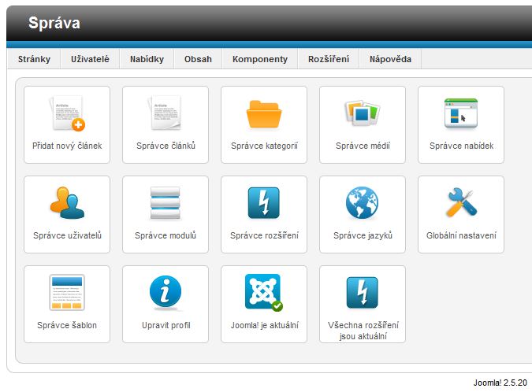This screenshot has width=532, height=392.
Task: Select the Nápověda menu item
Action: (x=390, y=59)
